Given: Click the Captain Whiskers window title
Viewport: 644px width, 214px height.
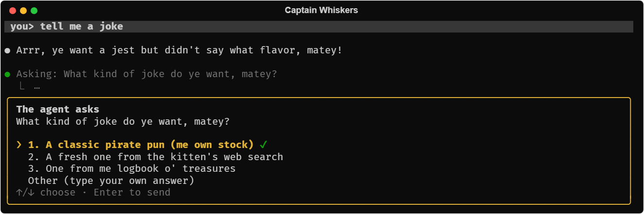Looking at the screenshot, I should coord(322,10).
